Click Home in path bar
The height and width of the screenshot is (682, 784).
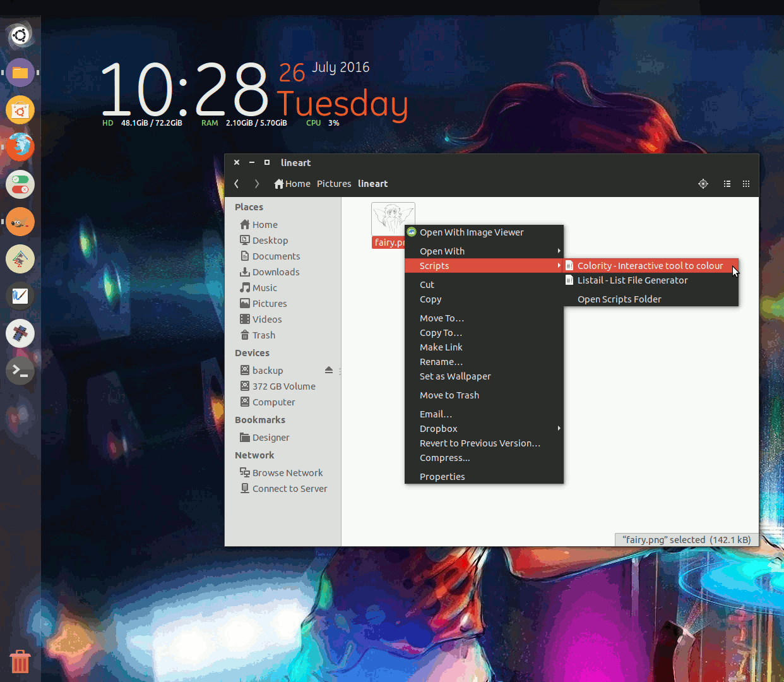292,184
